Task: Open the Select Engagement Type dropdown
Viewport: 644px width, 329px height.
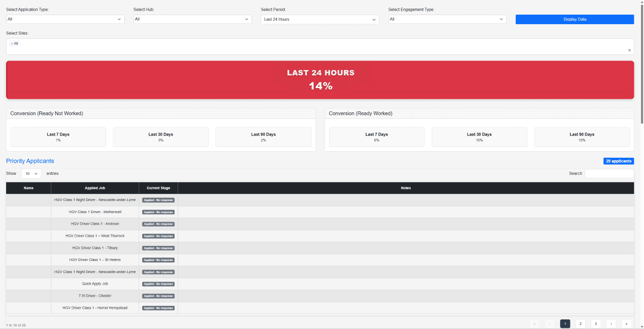Action: pyautogui.click(x=447, y=19)
